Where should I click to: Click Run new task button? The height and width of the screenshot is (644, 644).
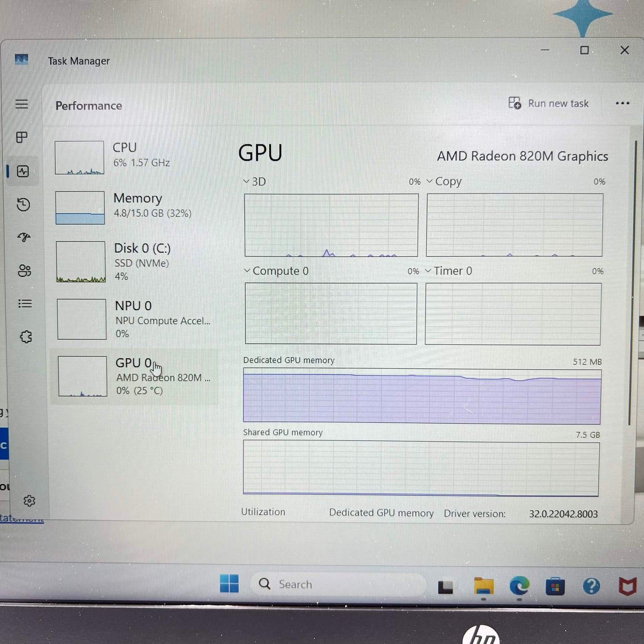point(549,103)
